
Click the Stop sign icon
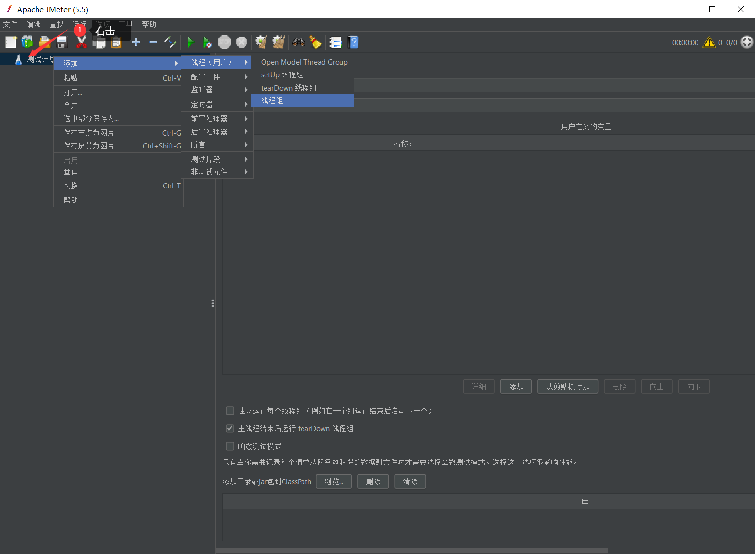[x=224, y=42]
